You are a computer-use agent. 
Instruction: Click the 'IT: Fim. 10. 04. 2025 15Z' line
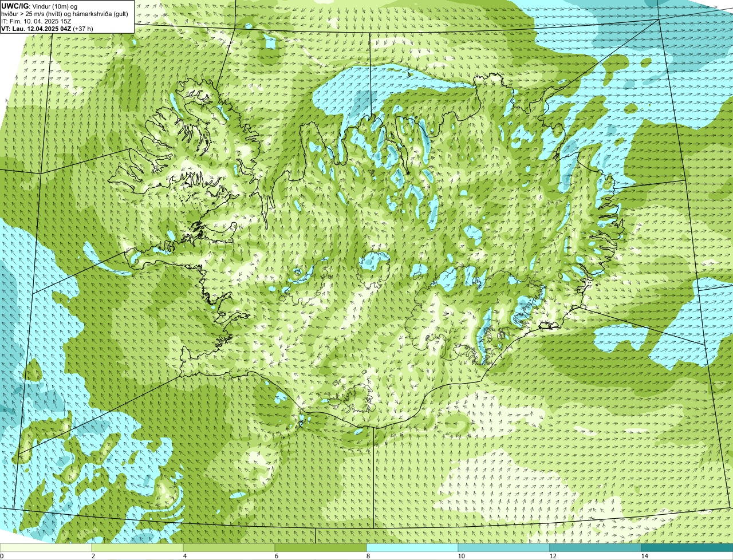click(36, 21)
